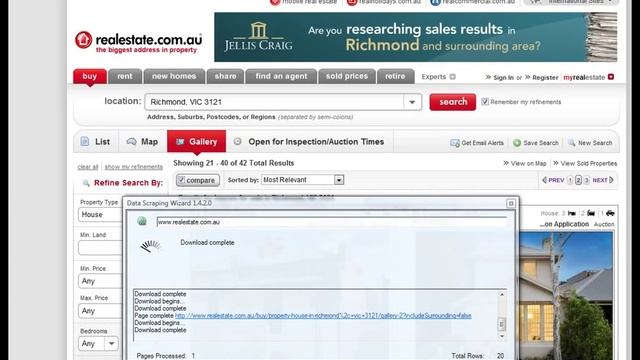Viewport: 640px width, 360px height.
Task: Open the house listing photo thumbnail
Action: (566, 296)
